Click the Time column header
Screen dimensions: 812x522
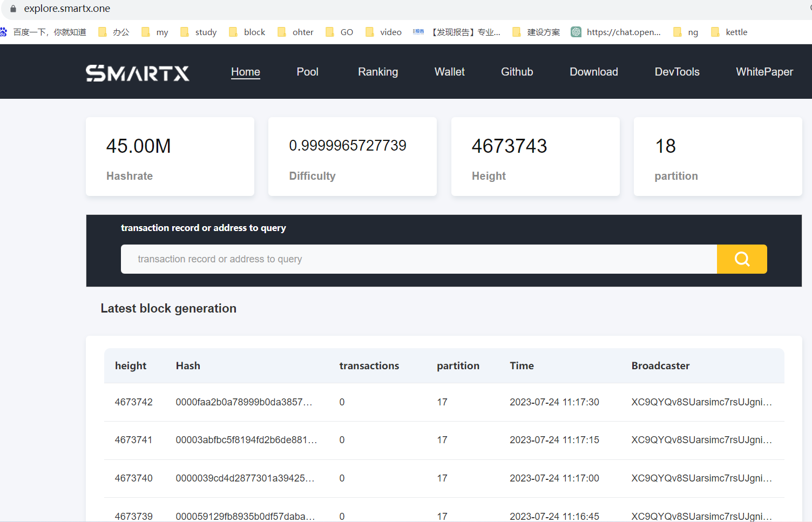pyautogui.click(x=522, y=366)
